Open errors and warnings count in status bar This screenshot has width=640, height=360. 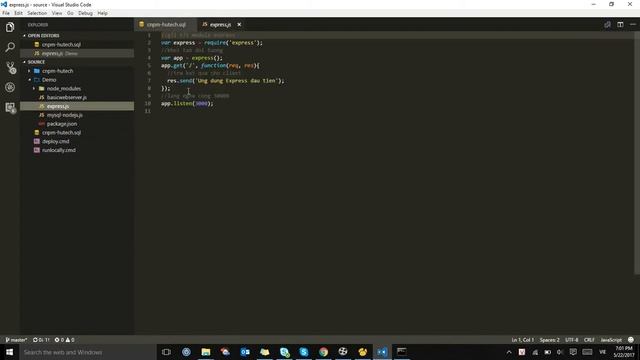click(64, 340)
